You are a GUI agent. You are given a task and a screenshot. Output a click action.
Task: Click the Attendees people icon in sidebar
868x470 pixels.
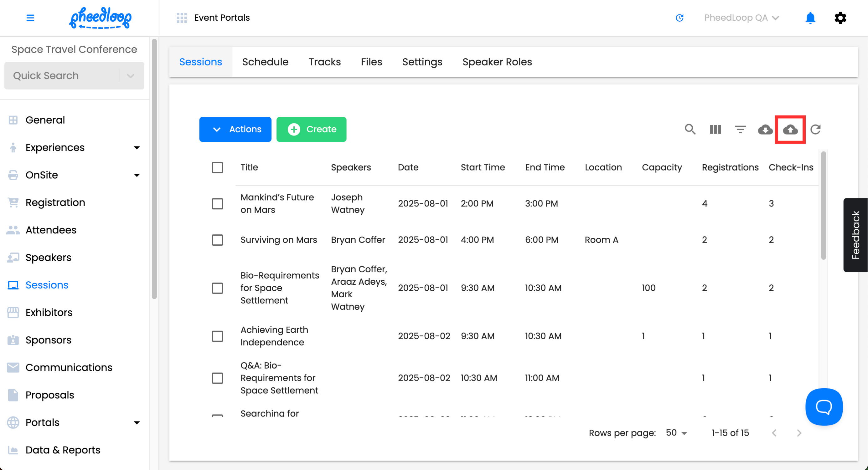(x=13, y=230)
